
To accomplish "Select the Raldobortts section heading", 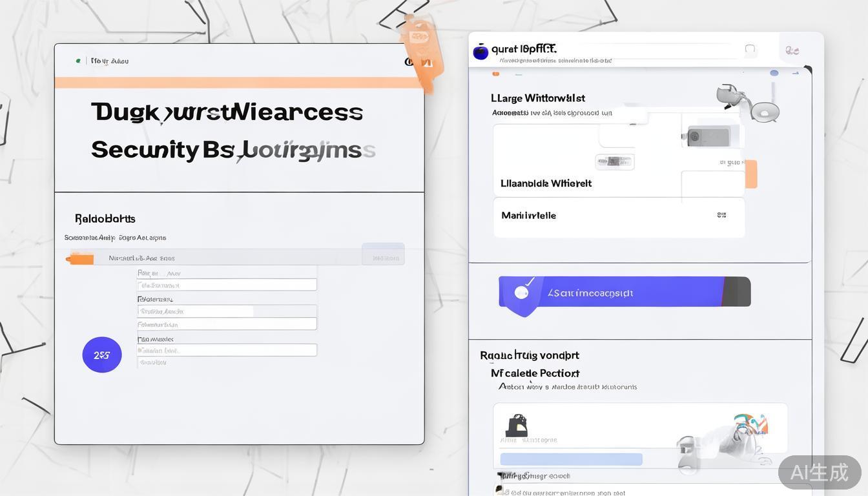I will coord(105,219).
